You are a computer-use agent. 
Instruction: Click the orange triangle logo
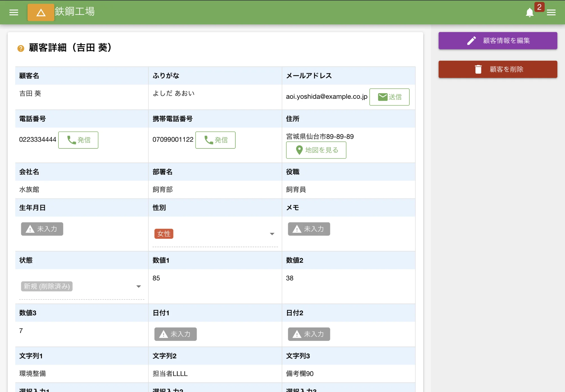[41, 12]
